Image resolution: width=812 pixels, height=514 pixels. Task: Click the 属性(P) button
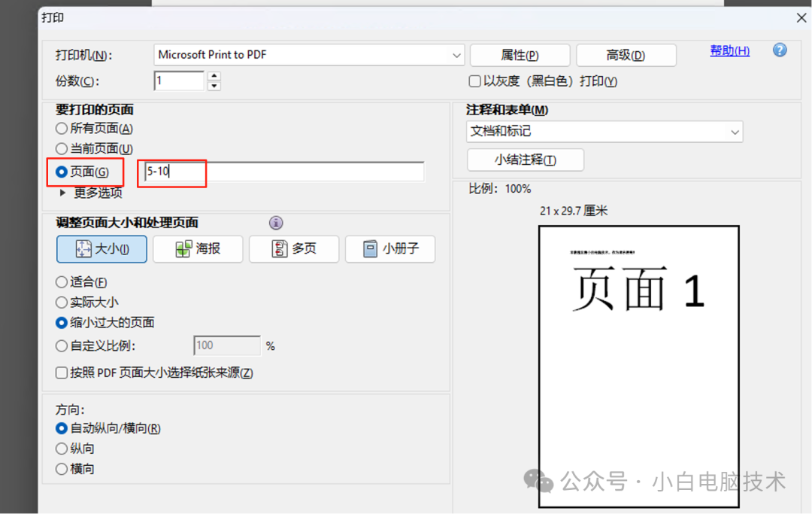point(520,55)
